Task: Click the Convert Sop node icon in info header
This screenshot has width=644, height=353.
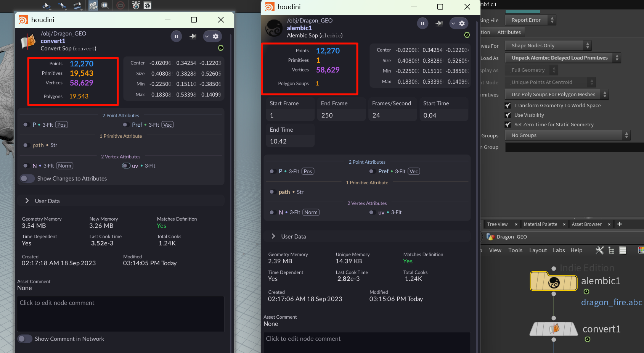Action: [x=28, y=41]
